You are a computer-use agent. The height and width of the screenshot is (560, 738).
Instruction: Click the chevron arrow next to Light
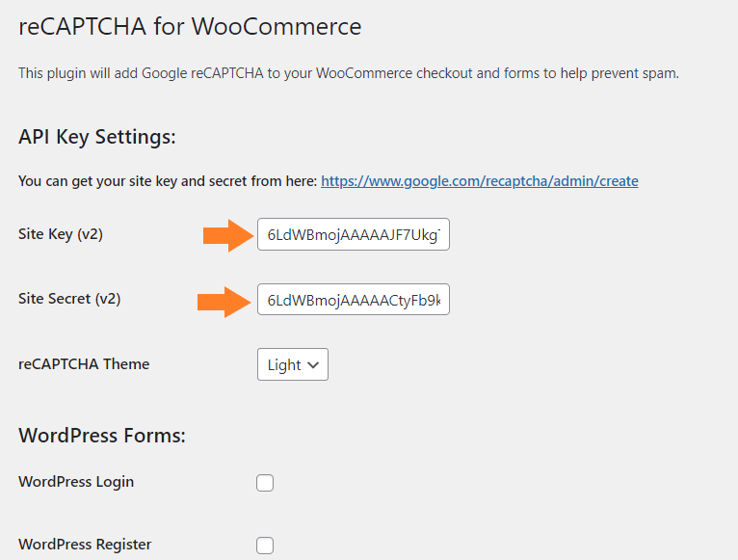pos(313,365)
